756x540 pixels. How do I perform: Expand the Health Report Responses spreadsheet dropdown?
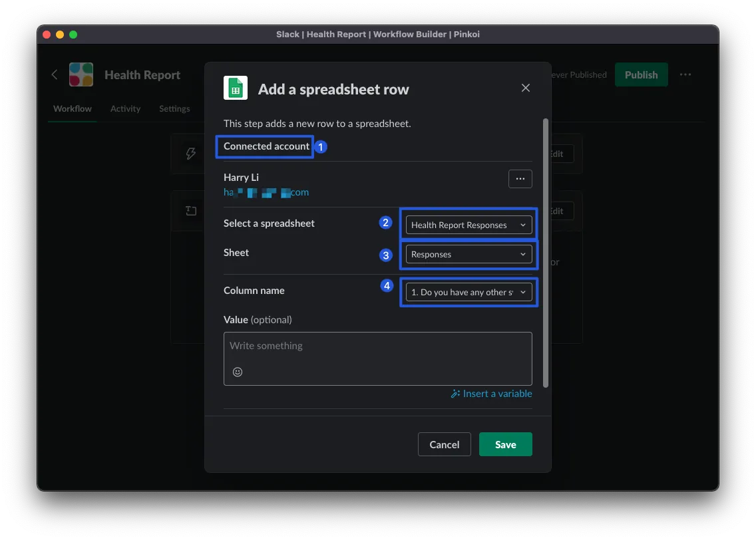(469, 225)
